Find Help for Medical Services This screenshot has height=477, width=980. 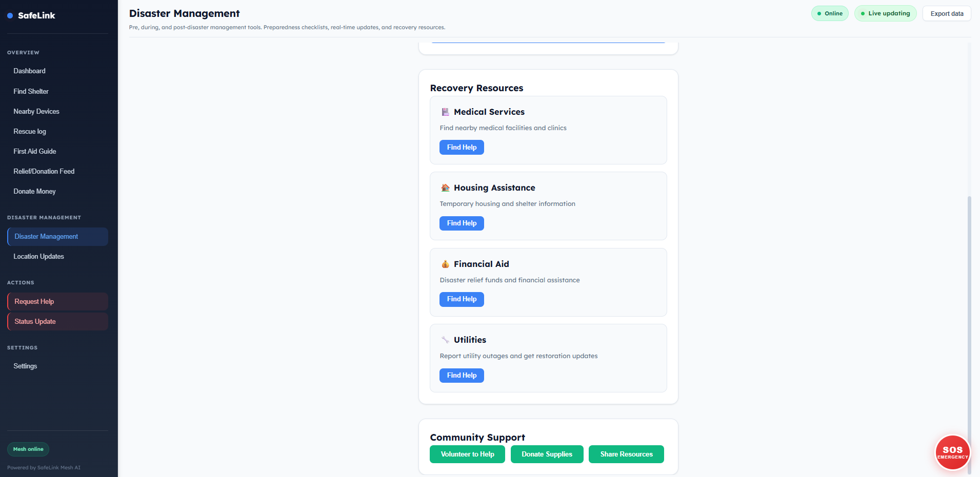[462, 147]
